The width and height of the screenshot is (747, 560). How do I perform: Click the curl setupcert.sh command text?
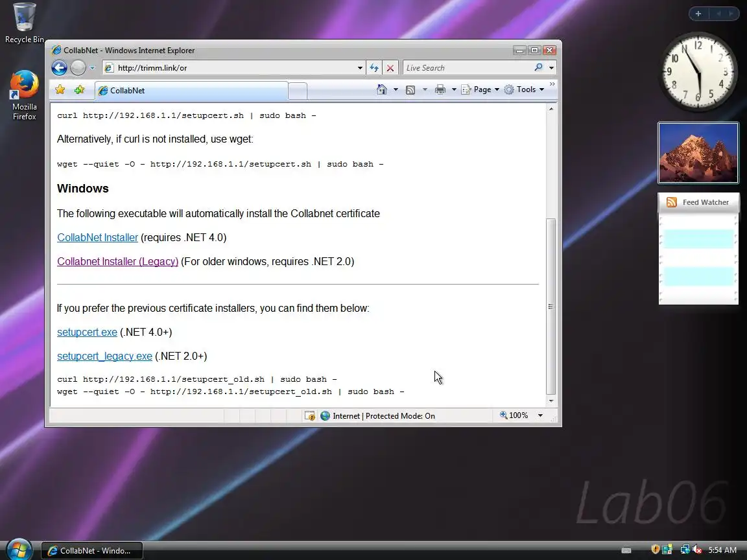(186, 115)
